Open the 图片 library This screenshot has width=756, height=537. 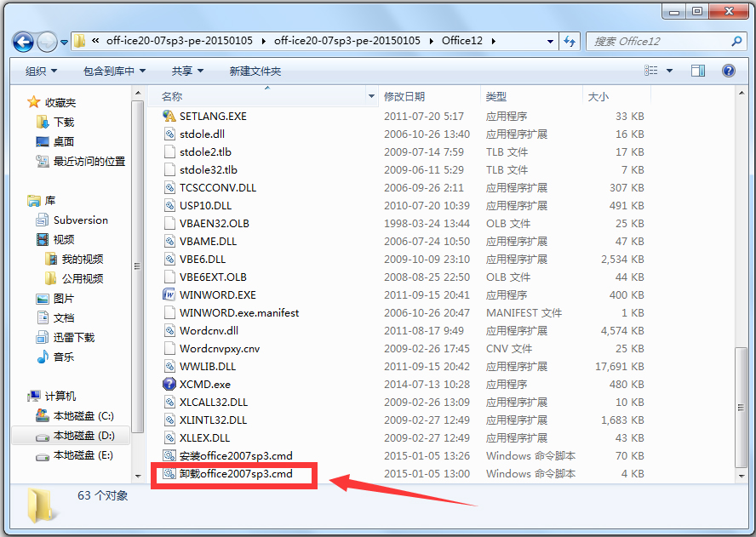pyautogui.click(x=55, y=299)
